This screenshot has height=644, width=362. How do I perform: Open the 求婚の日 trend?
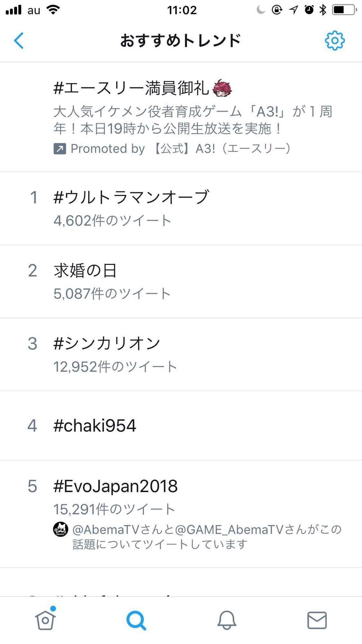coord(85,270)
